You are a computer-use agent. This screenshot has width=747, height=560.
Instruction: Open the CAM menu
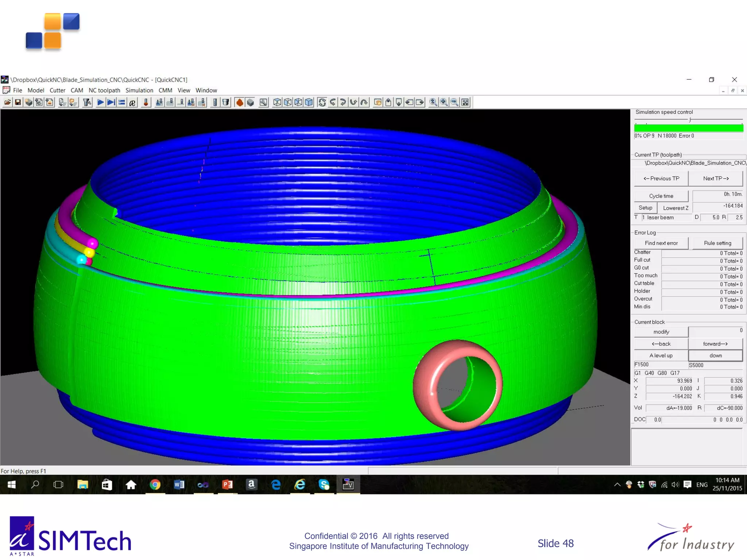pyautogui.click(x=77, y=90)
